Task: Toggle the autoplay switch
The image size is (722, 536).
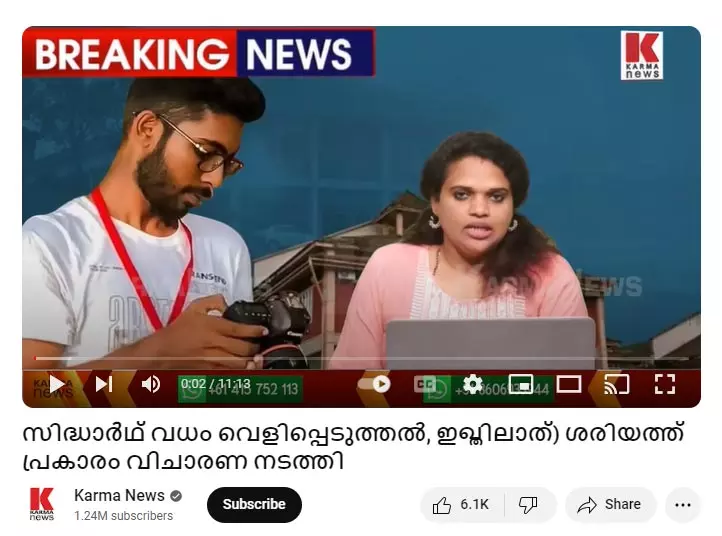Action: [374, 384]
